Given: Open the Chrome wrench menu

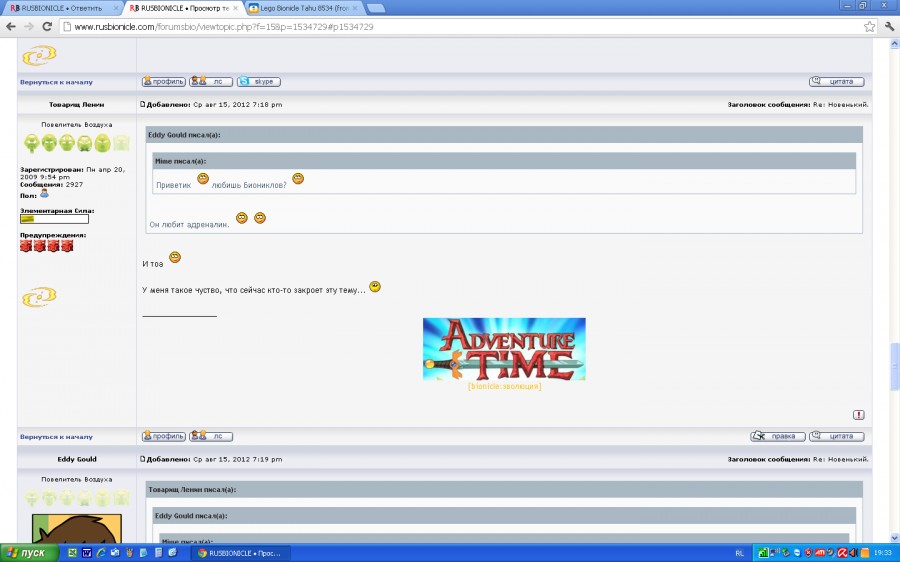Looking at the screenshot, I should pos(890,26).
